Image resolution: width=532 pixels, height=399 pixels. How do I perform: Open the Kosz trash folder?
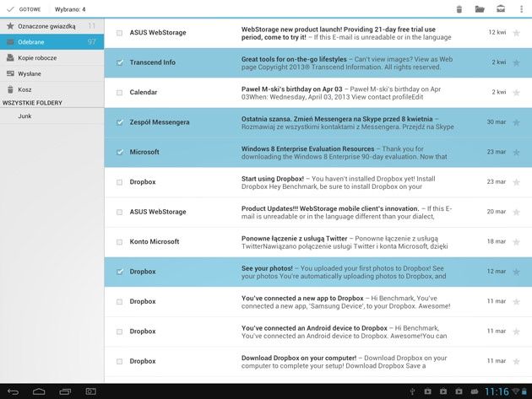52,89
